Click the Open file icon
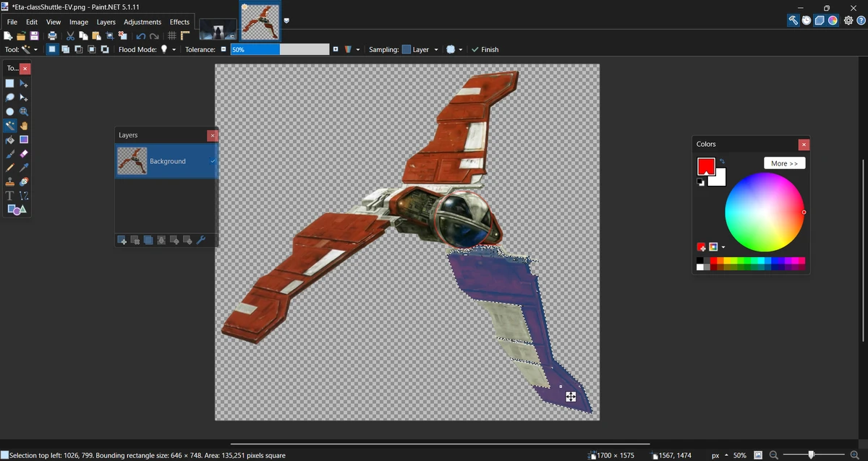The image size is (868, 461). (x=21, y=35)
